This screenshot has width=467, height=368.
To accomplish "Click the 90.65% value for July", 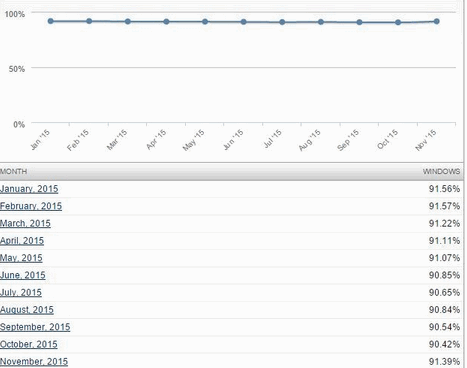I will coord(444,293).
